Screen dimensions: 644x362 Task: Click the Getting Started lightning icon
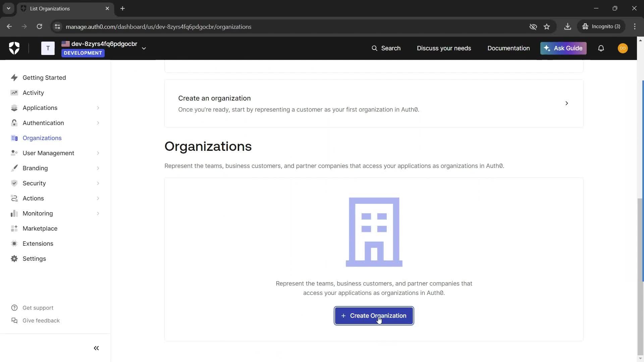point(14,78)
